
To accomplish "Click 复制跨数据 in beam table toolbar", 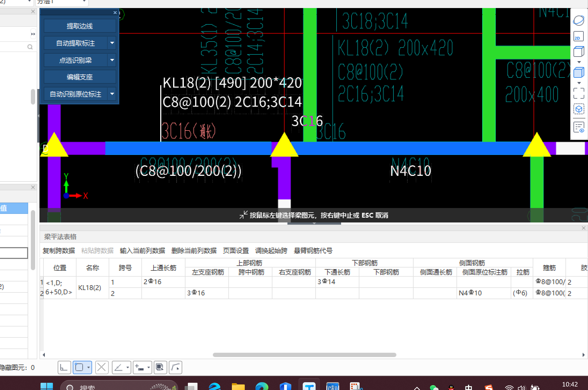I will coord(59,251).
